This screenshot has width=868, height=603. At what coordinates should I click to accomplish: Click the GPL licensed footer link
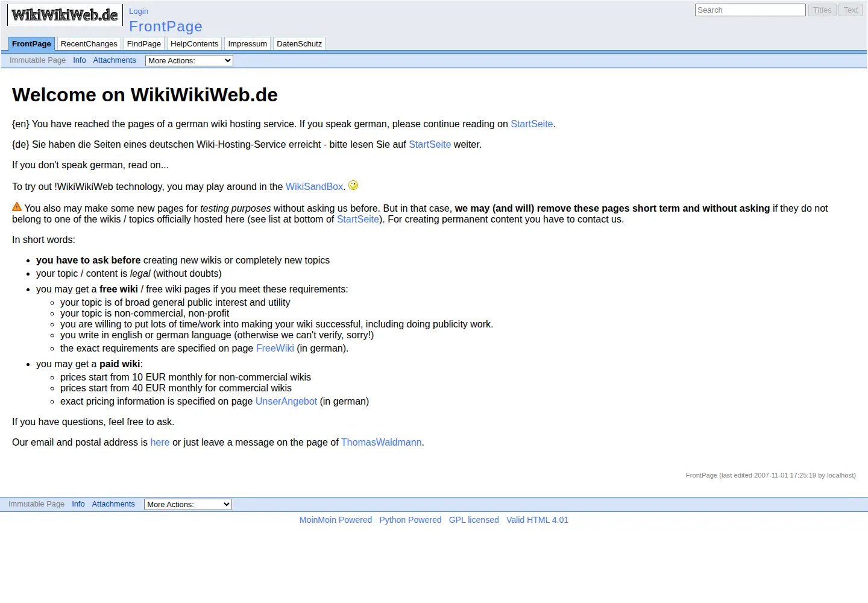coord(474,520)
